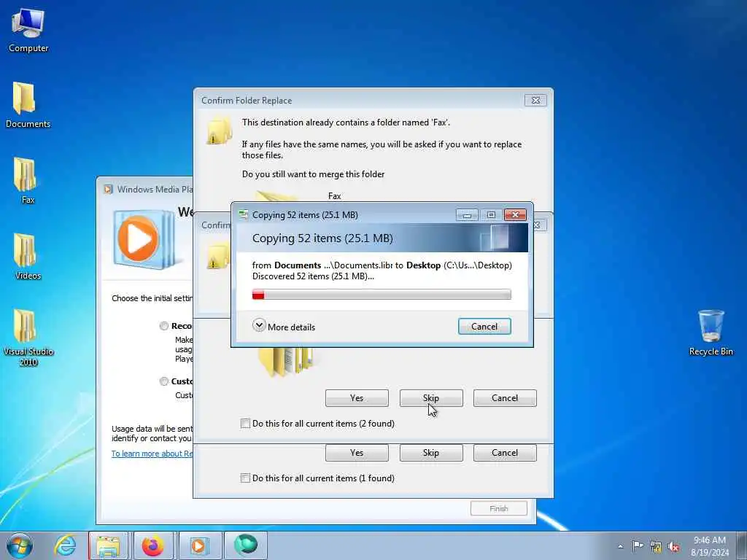Click the Finish button in Media Player setup
This screenshot has height=560, width=747.
coord(499,508)
